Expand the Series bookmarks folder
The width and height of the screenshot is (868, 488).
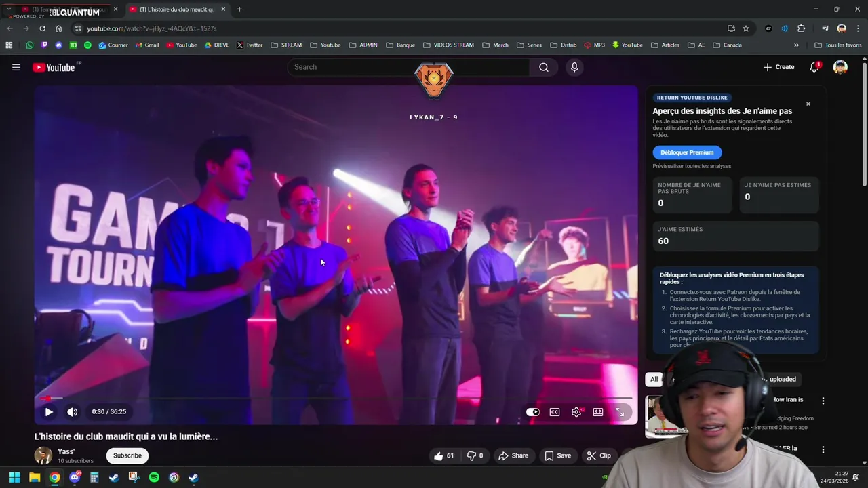point(528,45)
